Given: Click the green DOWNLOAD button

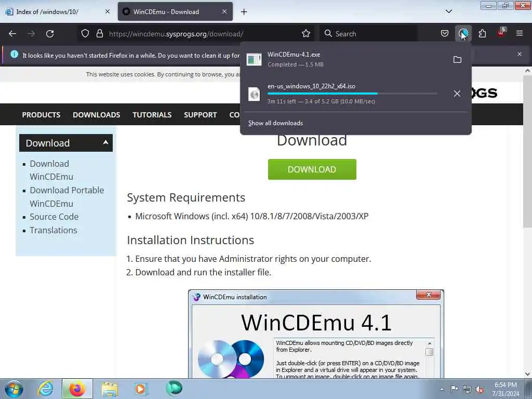Looking at the screenshot, I should tap(312, 169).
